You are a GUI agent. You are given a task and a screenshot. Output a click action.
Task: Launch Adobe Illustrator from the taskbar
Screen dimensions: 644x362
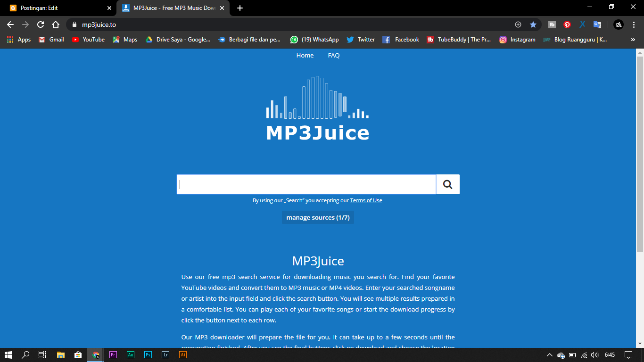[x=183, y=355]
